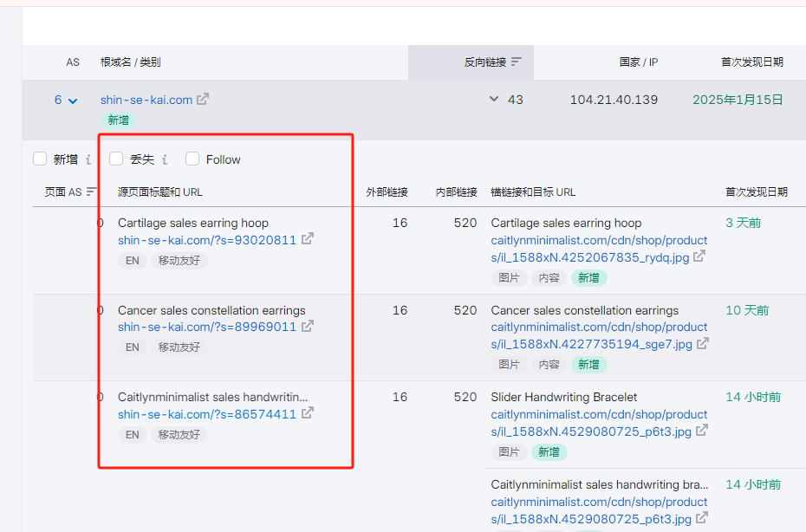Click the 源页面标题和 URL column header
The height and width of the screenshot is (532, 806).
pyautogui.click(x=159, y=192)
